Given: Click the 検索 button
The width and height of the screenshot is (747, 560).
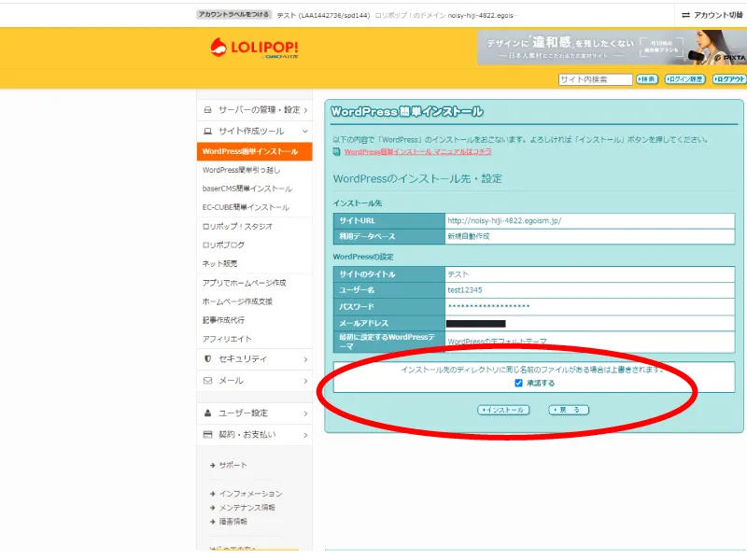Looking at the screenshot, I should click(647, 79).
